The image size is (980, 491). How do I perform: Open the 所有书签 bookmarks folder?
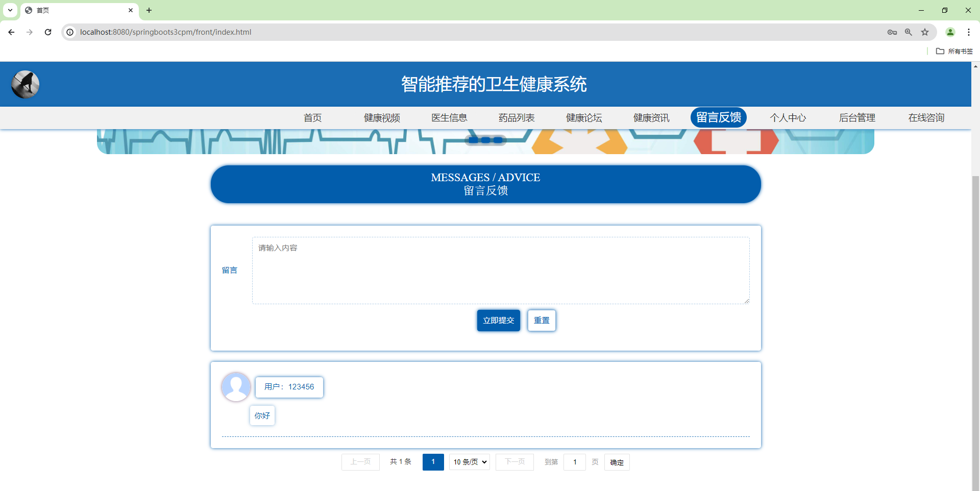[x=954, y=51]
